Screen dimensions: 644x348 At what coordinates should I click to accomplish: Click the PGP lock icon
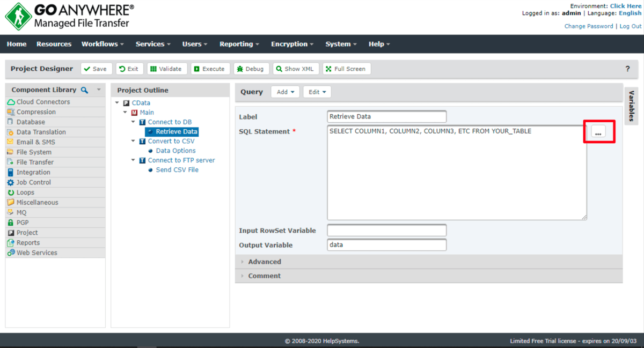(11, 223)
